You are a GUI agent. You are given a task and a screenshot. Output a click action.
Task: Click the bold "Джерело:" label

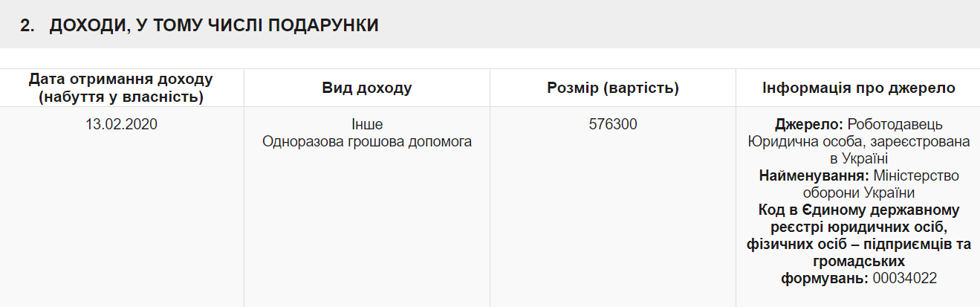[809, 124]
